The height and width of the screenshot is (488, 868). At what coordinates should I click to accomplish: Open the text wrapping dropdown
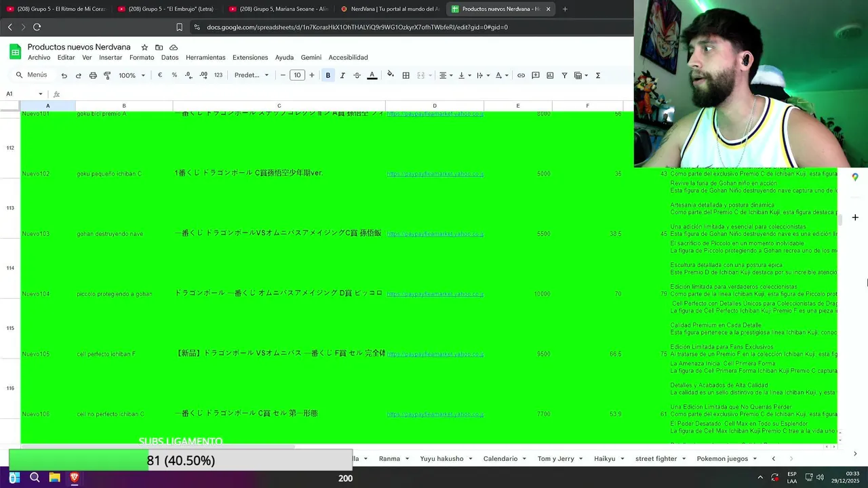tap(483, 75)
